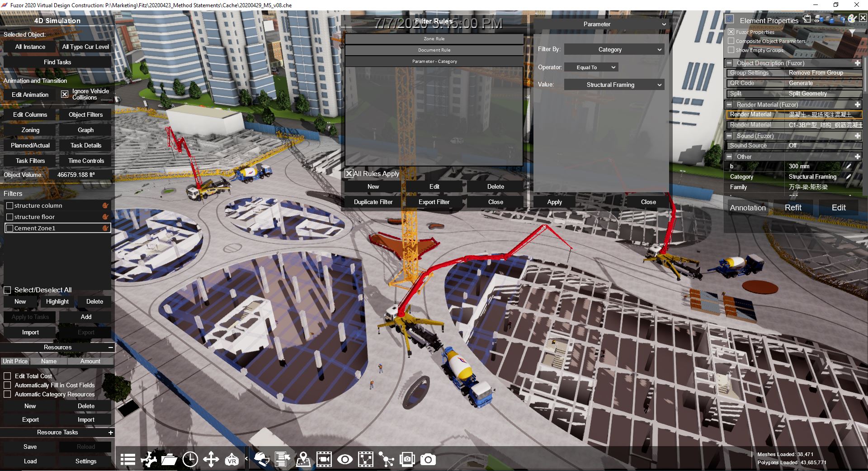Select the Document Rule entry

pos(434,50)
